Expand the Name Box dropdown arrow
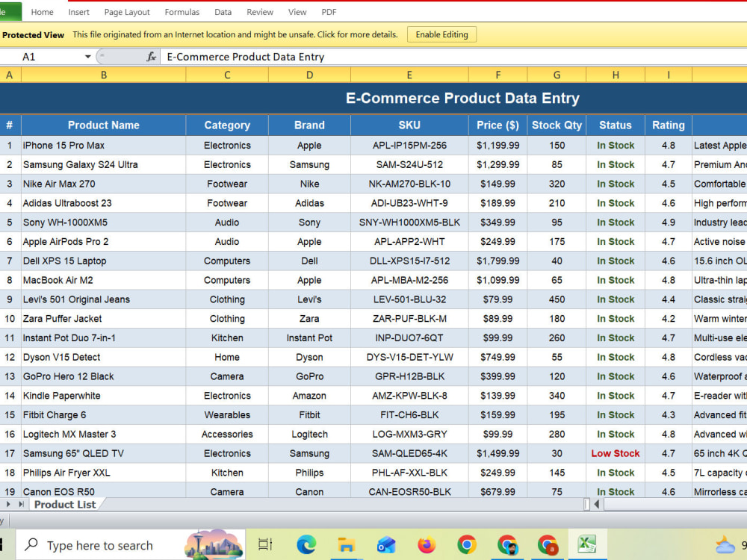 point(87,57)
